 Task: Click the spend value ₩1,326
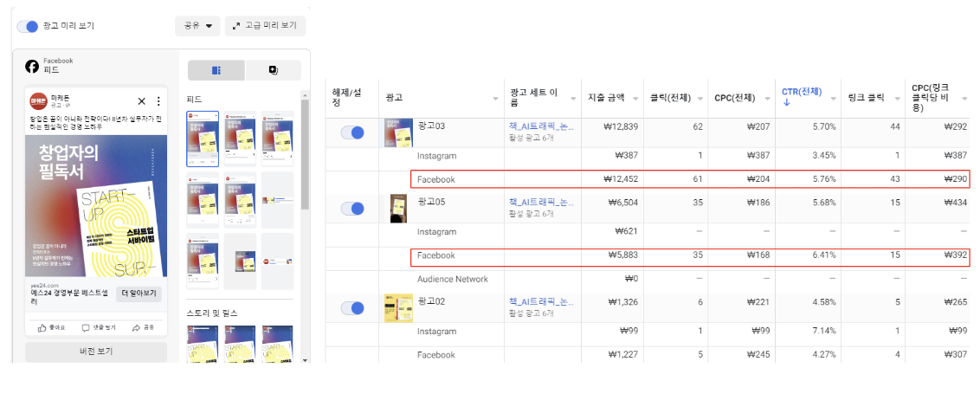(x=623, y=303)
